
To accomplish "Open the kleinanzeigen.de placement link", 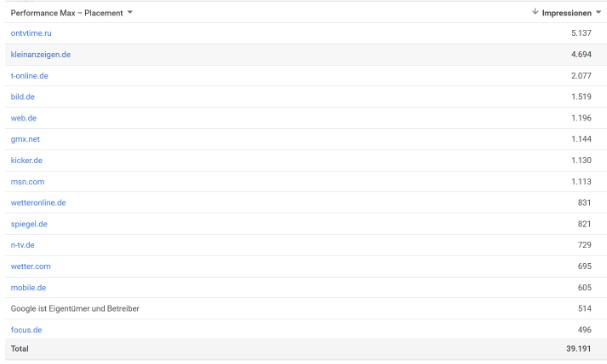I will (41, 55).
